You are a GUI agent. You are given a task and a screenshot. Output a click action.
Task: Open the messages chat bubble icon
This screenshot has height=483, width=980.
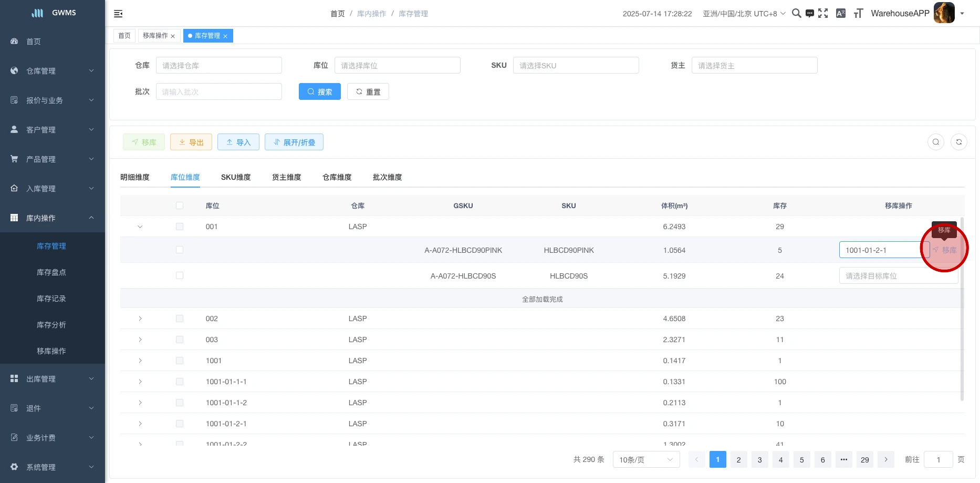[810, 14]
